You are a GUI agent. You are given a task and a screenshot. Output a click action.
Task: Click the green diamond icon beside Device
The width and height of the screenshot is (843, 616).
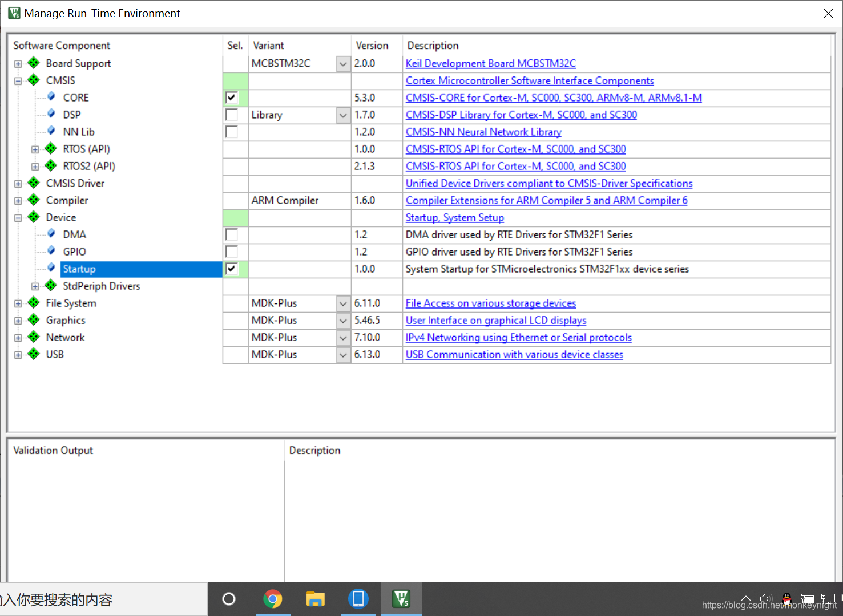(x=34, y=217)
